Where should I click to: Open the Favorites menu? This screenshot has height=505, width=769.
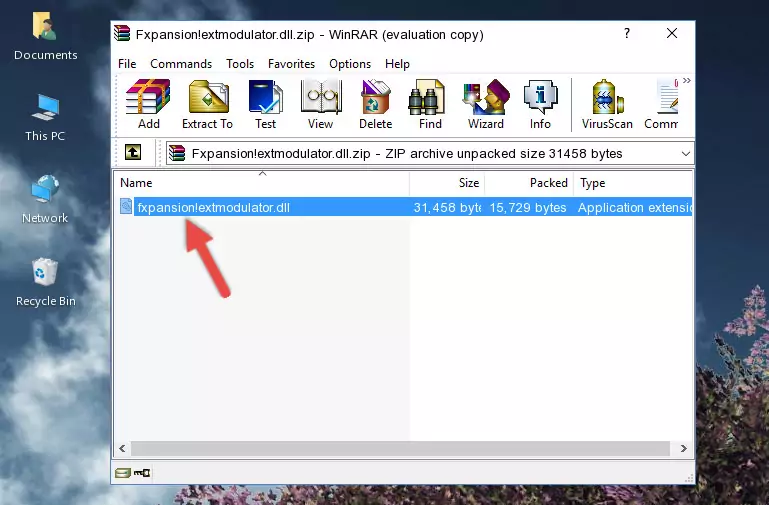[291, 64]
